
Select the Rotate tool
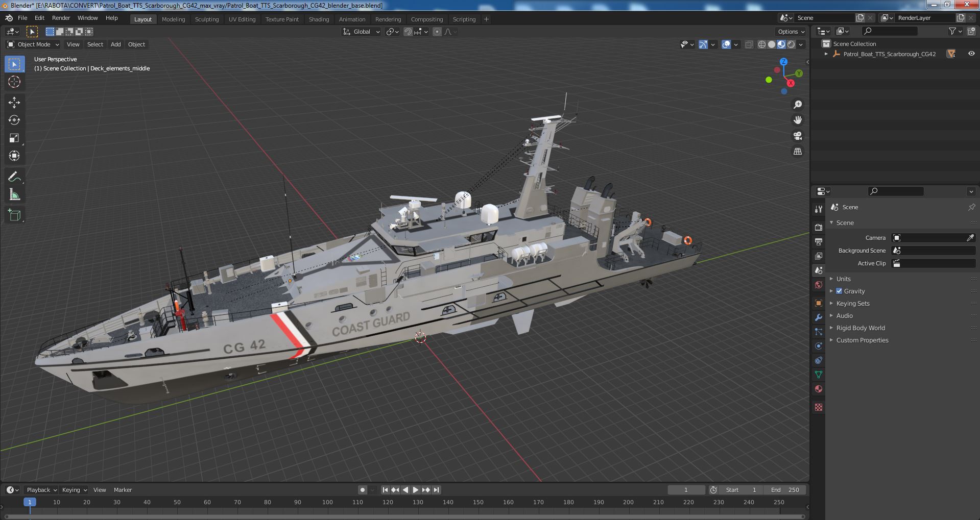tap(14, 120)
